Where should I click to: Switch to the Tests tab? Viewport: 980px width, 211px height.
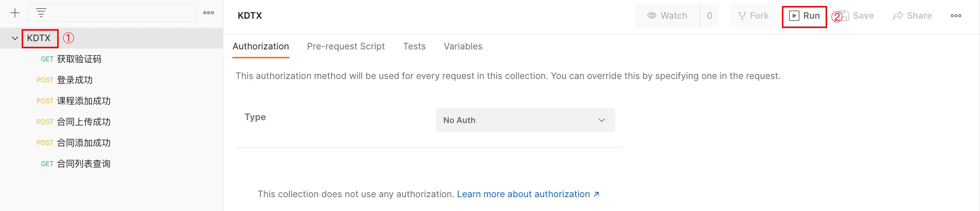coord(414,46)
